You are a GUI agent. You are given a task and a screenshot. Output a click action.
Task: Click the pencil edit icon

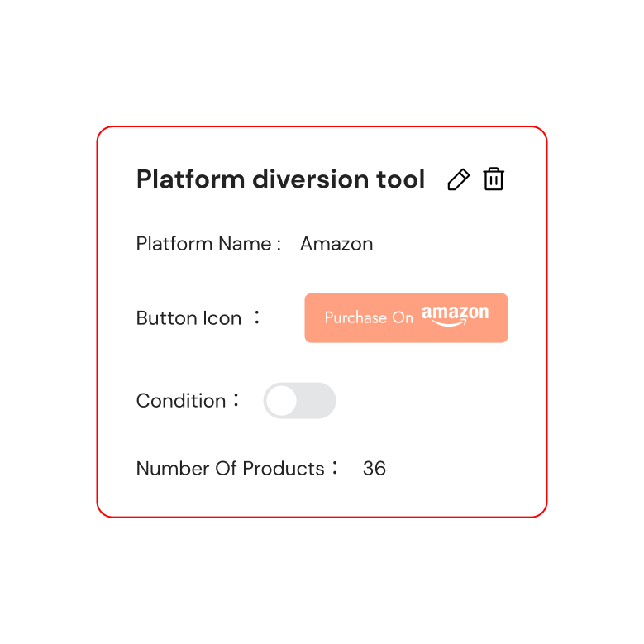(458, 179)
